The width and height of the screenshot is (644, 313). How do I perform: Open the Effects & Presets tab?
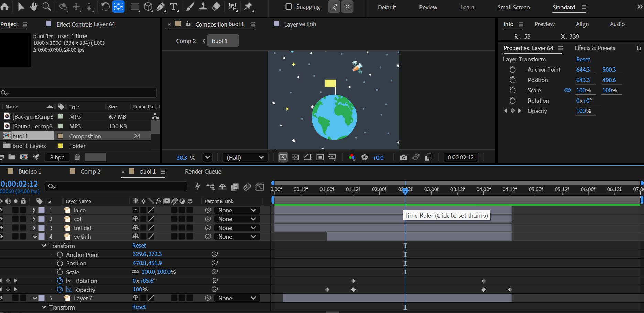tap(594, 48)
